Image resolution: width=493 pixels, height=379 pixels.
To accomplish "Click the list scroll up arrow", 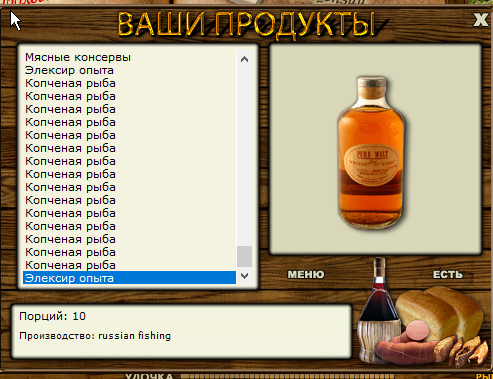I will 244,59.
